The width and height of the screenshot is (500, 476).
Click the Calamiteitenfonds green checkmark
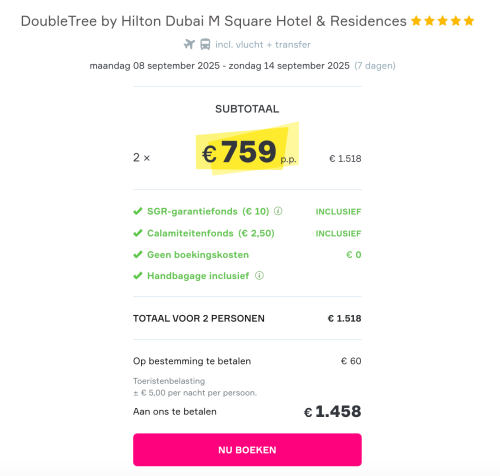point(138,233)
